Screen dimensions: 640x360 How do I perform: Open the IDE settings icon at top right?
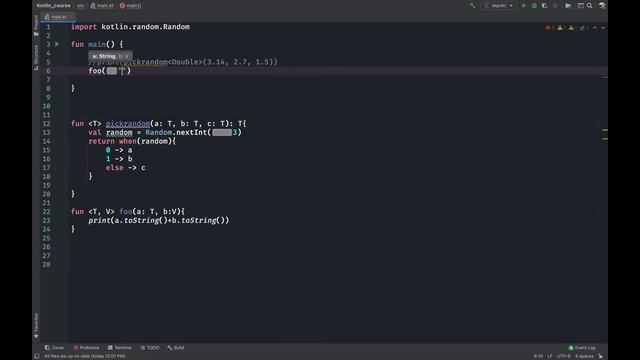tap(602, 6)
